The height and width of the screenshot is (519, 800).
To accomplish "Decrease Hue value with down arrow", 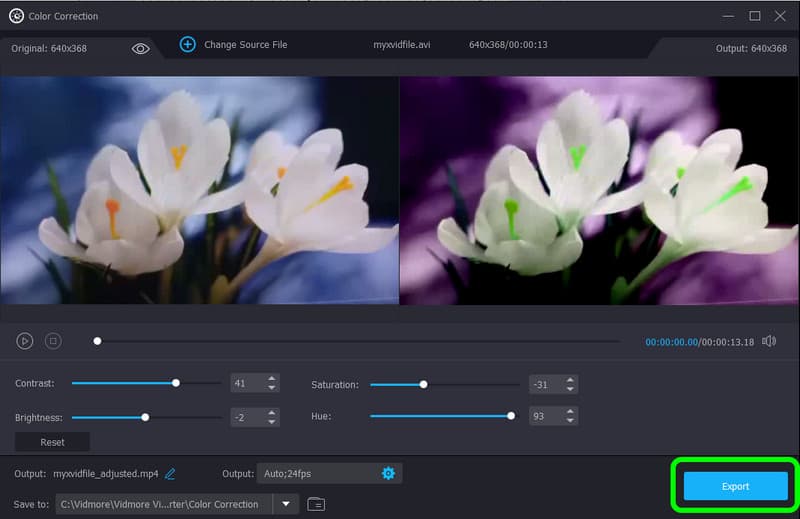I will pyautogui.click(x=569, y=420).
